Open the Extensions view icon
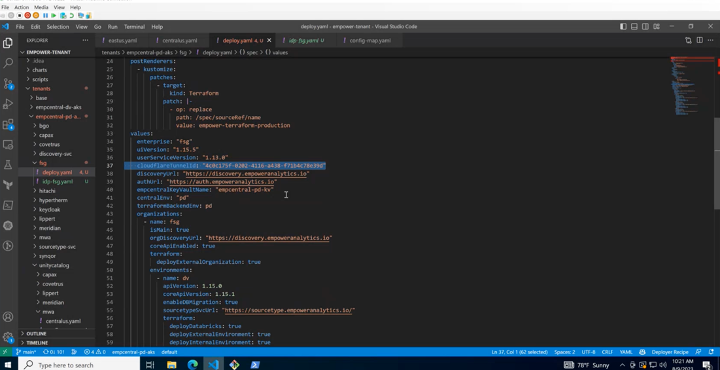The image size is (720, 370). 8,124
